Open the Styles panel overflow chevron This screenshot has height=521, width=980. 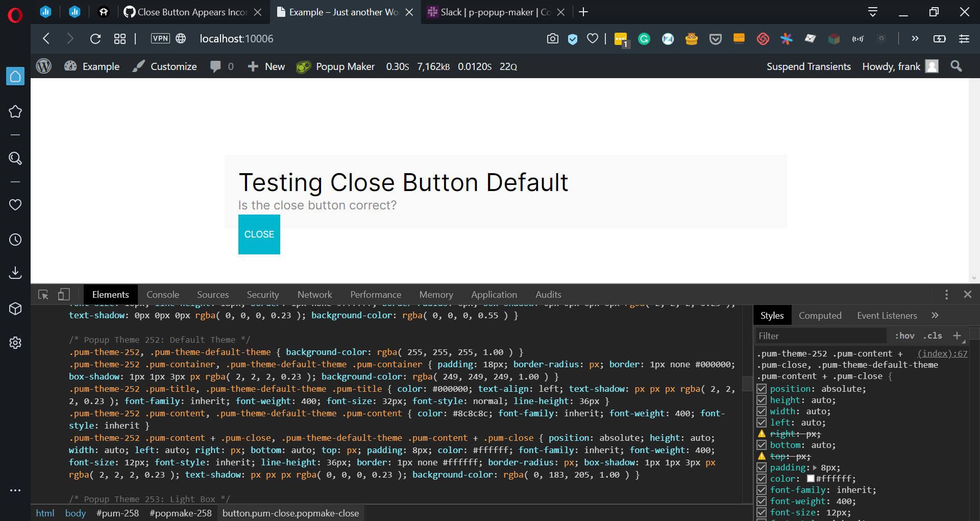(x=936, y=315)
